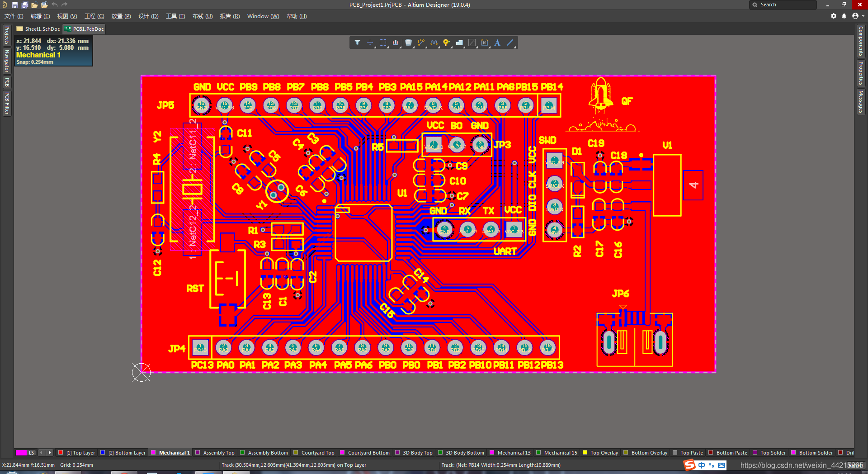The width and height of the screenshot is (868, 474).
Task: Switch to PCB1.PcbDoc document tab
Action: pos(85,29)
